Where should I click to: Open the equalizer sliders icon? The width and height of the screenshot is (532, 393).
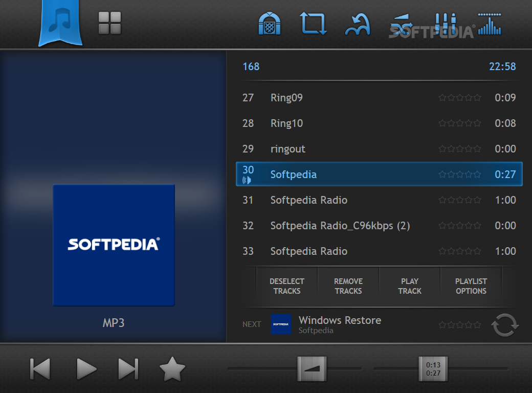coord(446,24)
